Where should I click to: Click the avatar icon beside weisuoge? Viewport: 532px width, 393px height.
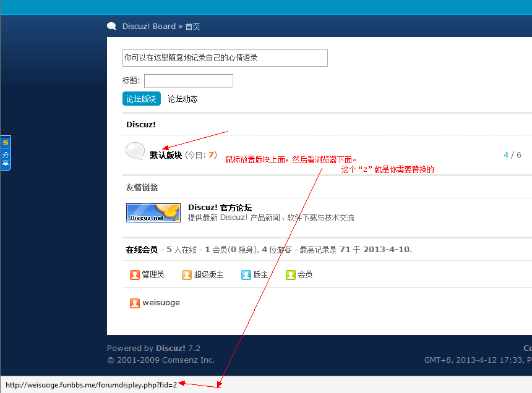135,303
